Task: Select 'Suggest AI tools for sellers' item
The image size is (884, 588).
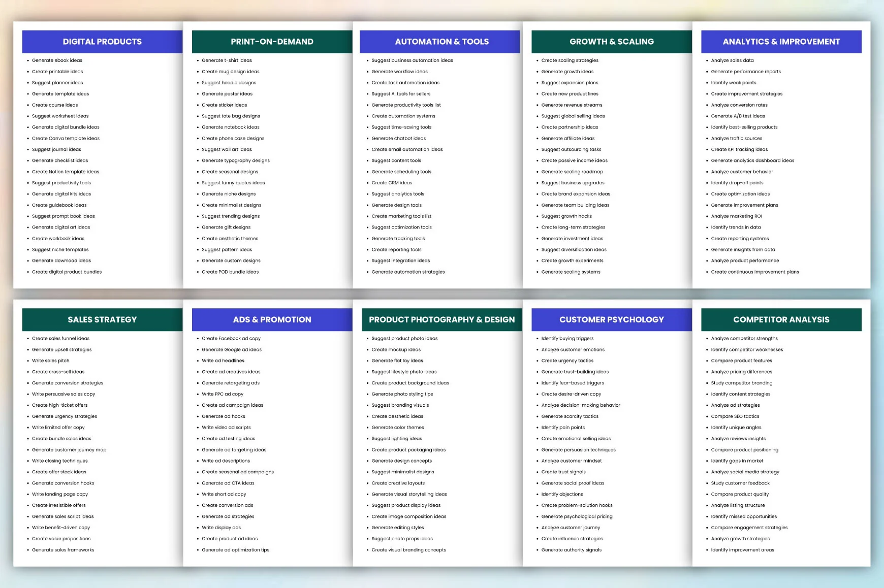Action: pos(401,94)
